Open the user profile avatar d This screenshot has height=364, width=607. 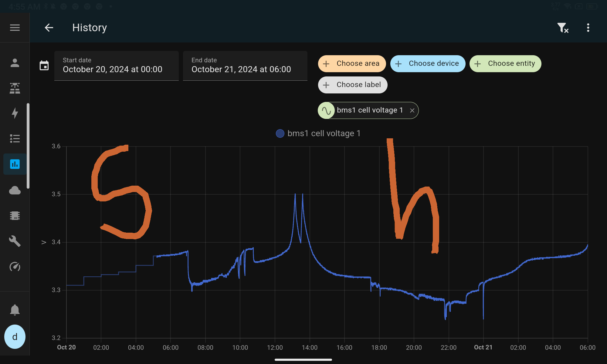[15, 337]
